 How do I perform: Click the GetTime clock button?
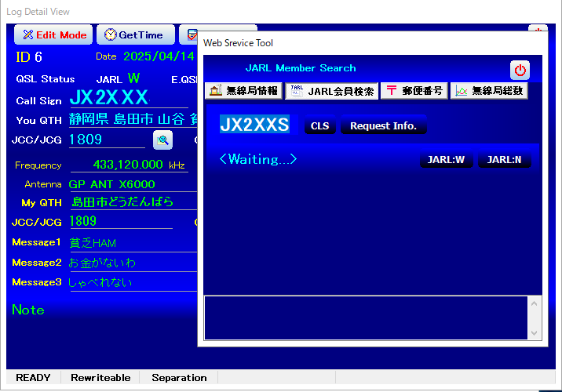coord(136,34)
